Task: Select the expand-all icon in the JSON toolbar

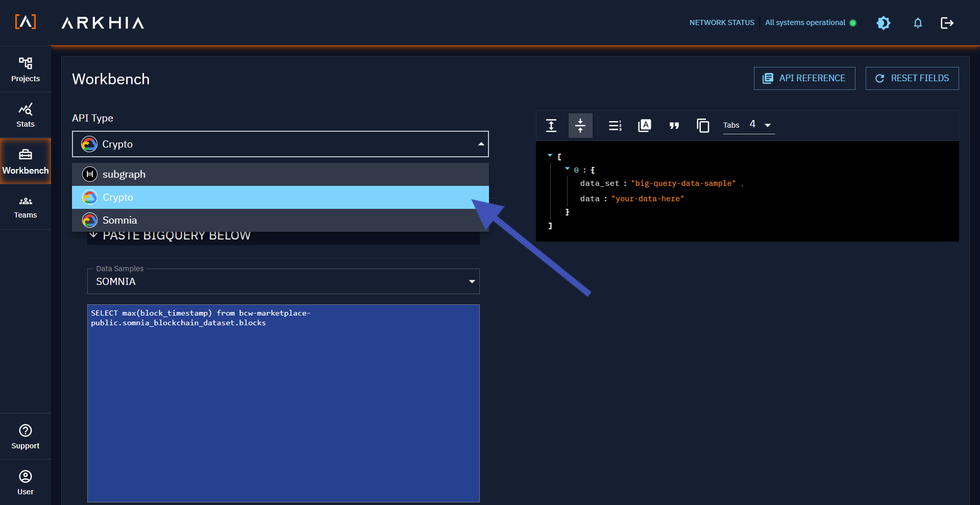Action: 551,125
